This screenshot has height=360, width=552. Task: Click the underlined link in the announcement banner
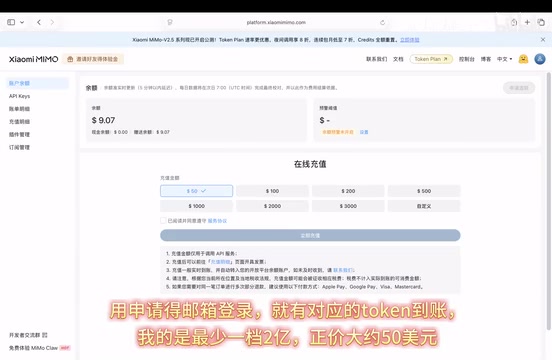point(409,40)
